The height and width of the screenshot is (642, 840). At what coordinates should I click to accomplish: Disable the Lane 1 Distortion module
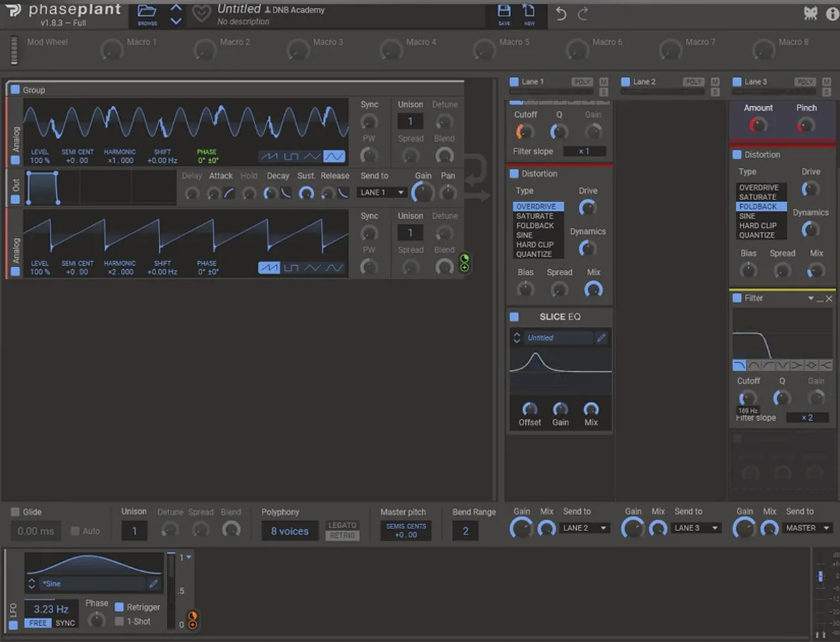514,174
